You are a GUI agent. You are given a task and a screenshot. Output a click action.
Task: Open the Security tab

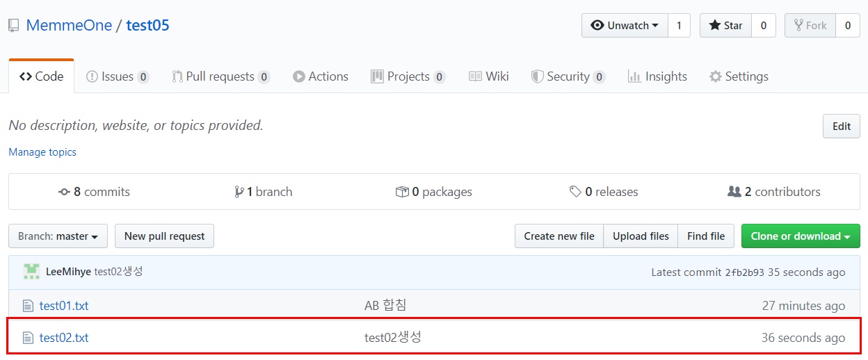(x=568, y=76)
